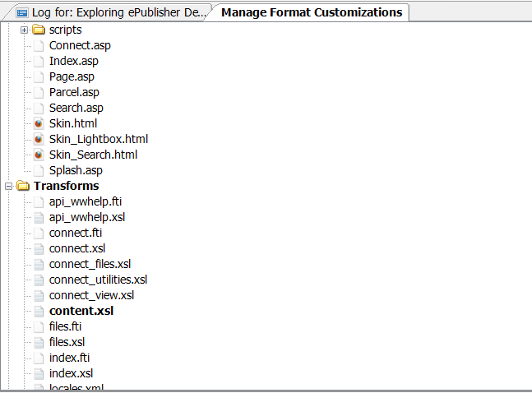Click the browser icon beside Skin_Search.html
Image resolution: width=532 pixels, height=393 pixels.
(39, 155)
